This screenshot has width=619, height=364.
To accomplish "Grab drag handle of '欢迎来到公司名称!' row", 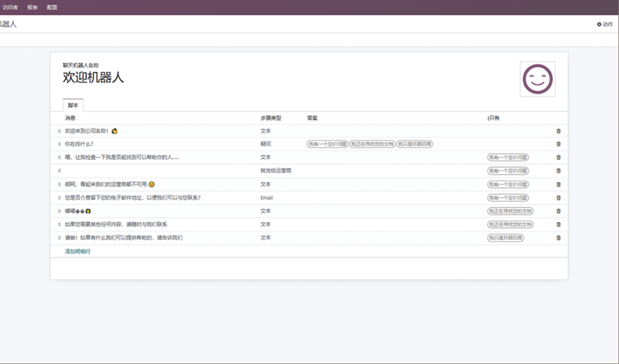I will point(59,131).
